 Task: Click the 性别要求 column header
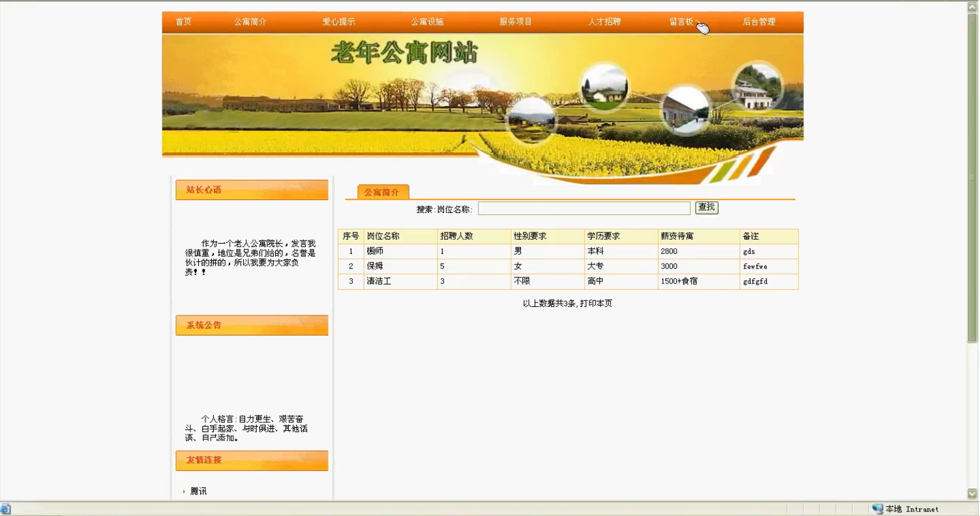click(x=548, y=236)
